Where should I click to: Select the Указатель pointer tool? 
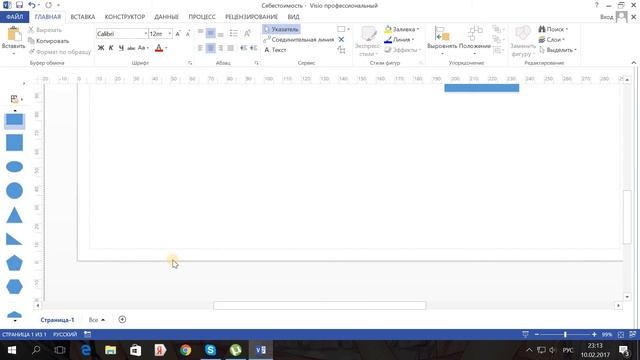click(281, 29)
